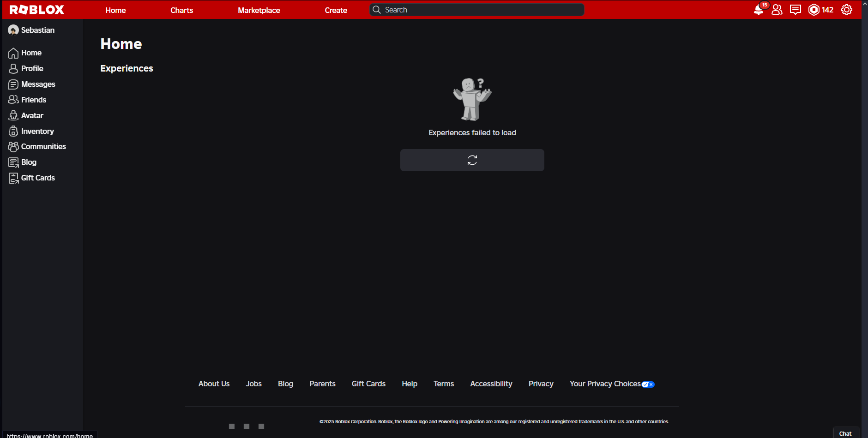Click Sebastian's avatar thumbnail
This screenshot has height=438, width=868.
pos(13,30)
